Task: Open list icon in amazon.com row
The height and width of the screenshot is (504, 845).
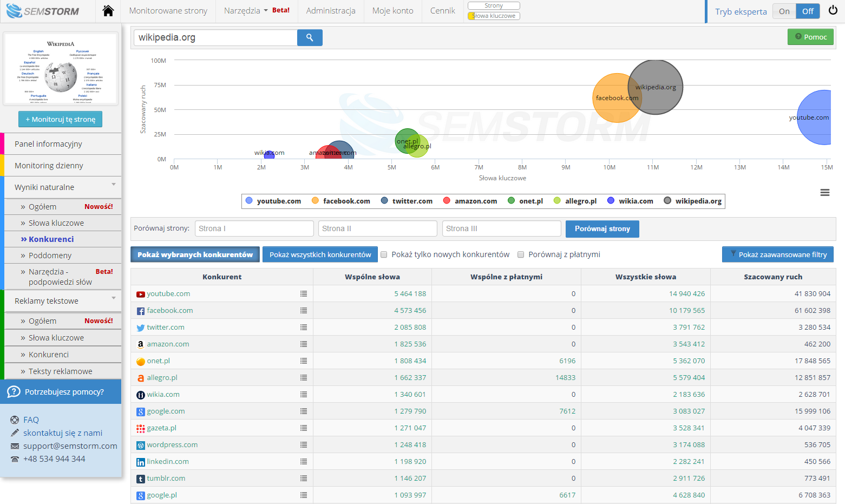Action: click(x=304, y=344)
